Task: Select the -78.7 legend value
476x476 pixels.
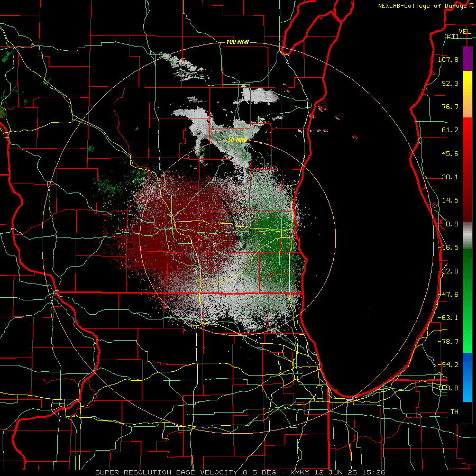Action: (x=448, y=342)
